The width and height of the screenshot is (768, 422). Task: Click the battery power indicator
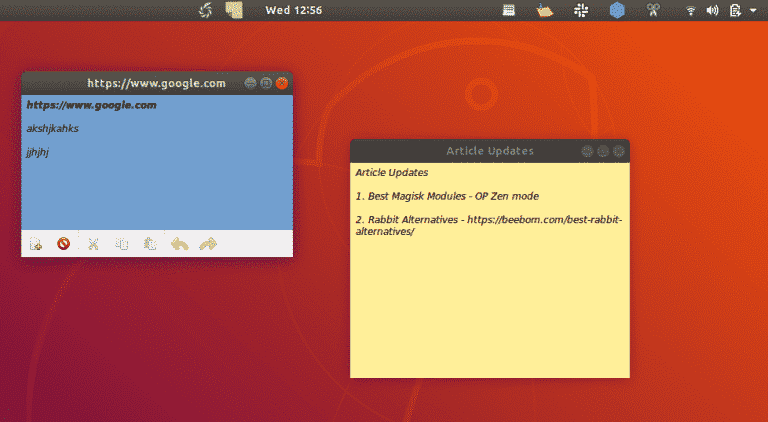[x=735, y=10]
